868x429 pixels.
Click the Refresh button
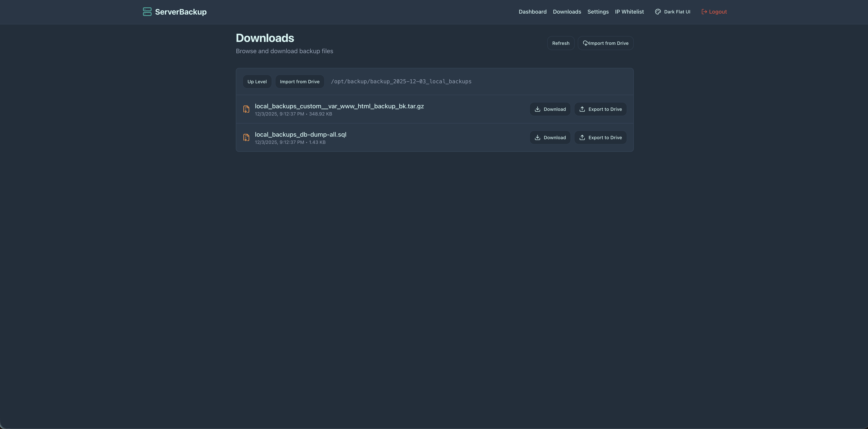pyautogui.click(x=561, y=43)
